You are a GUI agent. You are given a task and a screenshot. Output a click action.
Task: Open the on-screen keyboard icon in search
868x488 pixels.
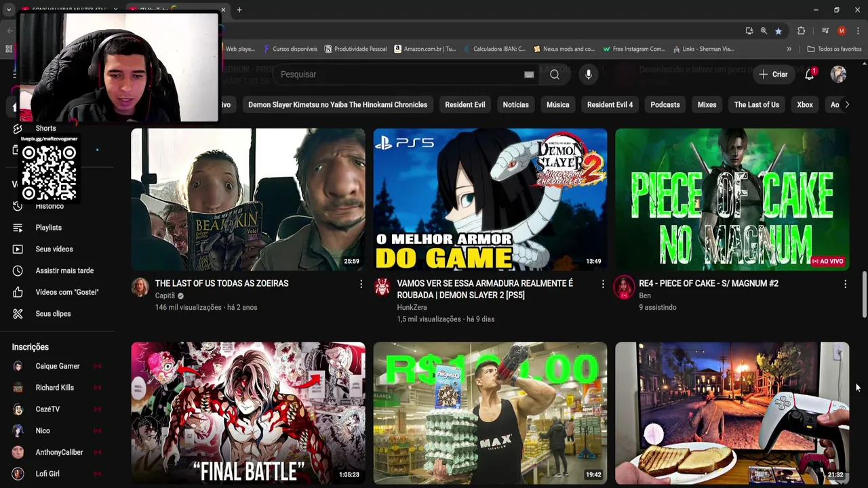[x=529, y=75]
